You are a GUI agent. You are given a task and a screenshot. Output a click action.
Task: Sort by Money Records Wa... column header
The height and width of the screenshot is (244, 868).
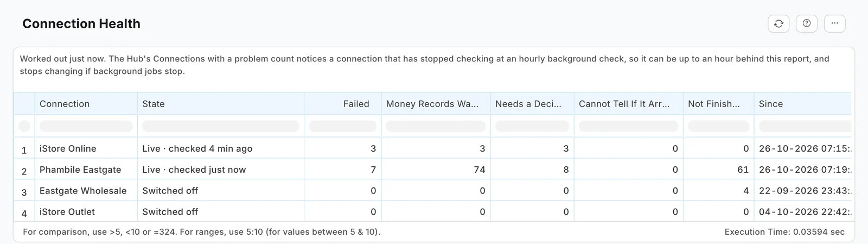[x=436, y=104]
